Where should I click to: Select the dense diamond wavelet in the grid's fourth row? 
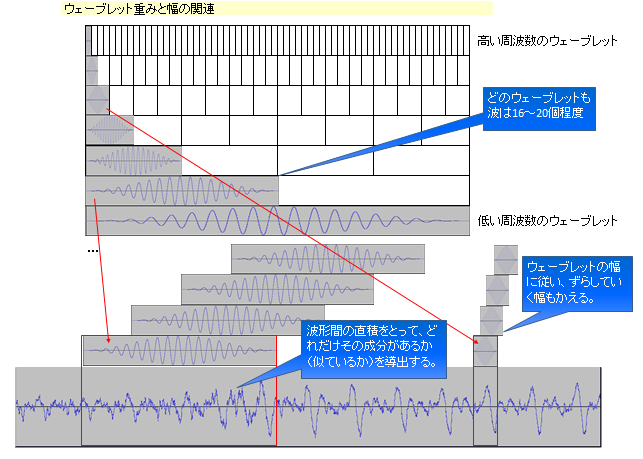[x=110, y=130]
